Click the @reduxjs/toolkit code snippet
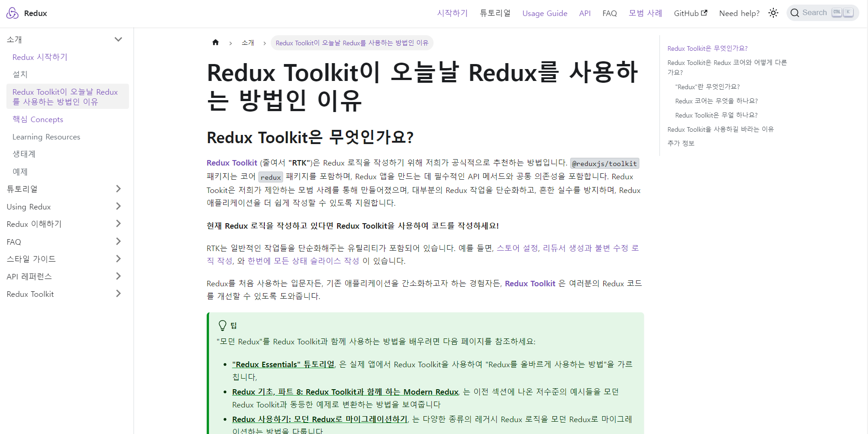Image resolution: width=868 pixels, height=434 pixels. [605, 163]
